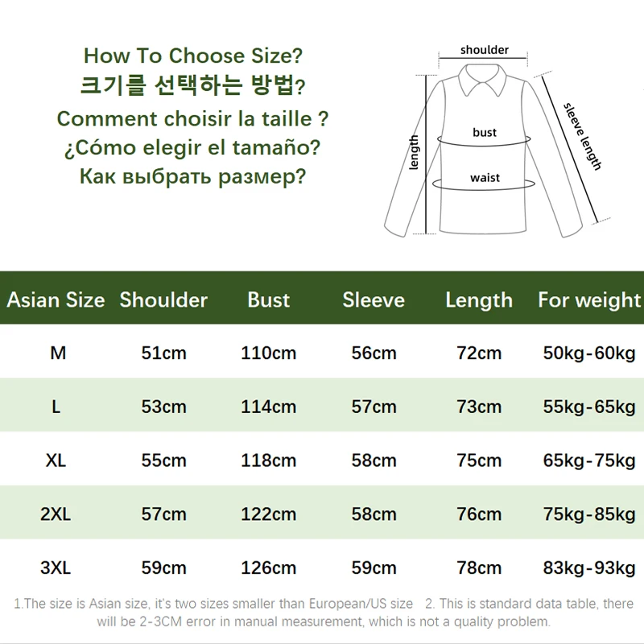Click the 73cm length value for L

tap(479, 407)
